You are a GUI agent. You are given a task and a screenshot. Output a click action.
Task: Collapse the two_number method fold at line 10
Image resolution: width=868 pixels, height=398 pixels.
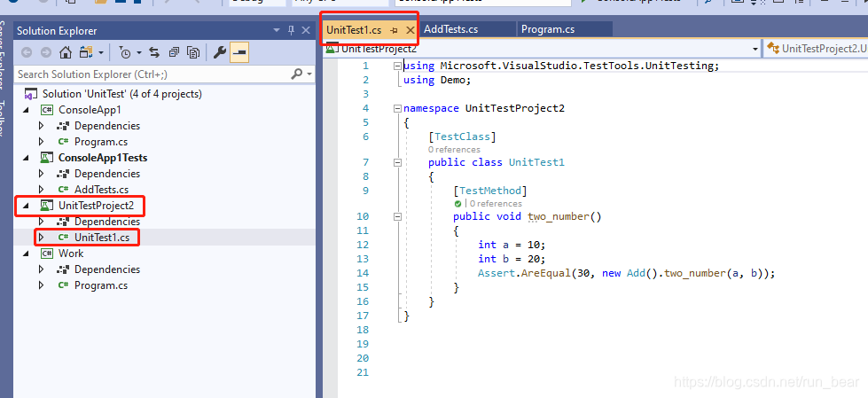(x=397, y=217)
